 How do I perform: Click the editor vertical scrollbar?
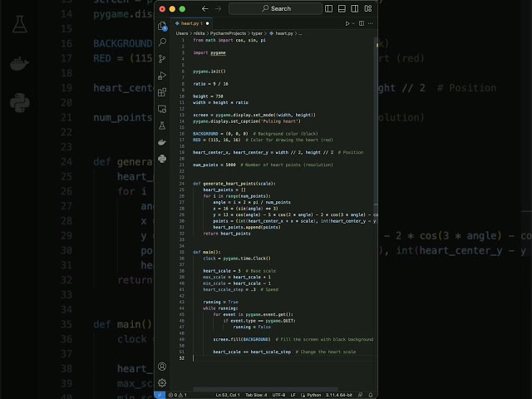point(376,122)
